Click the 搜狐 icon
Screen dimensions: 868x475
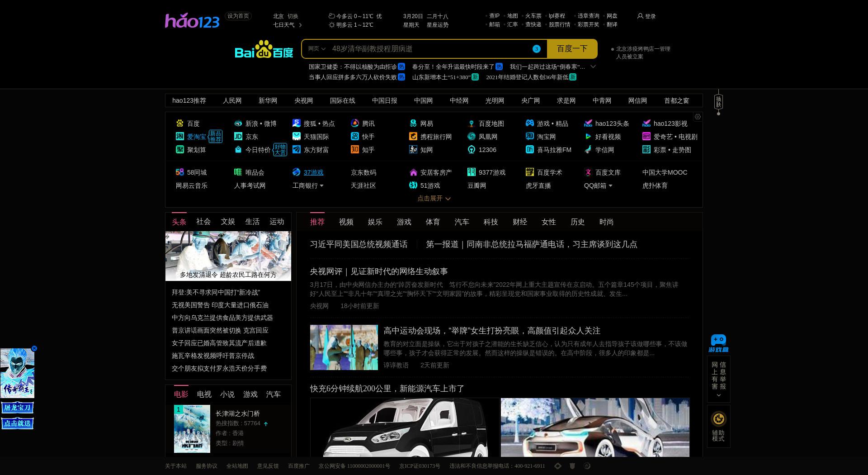click(296, 123)
